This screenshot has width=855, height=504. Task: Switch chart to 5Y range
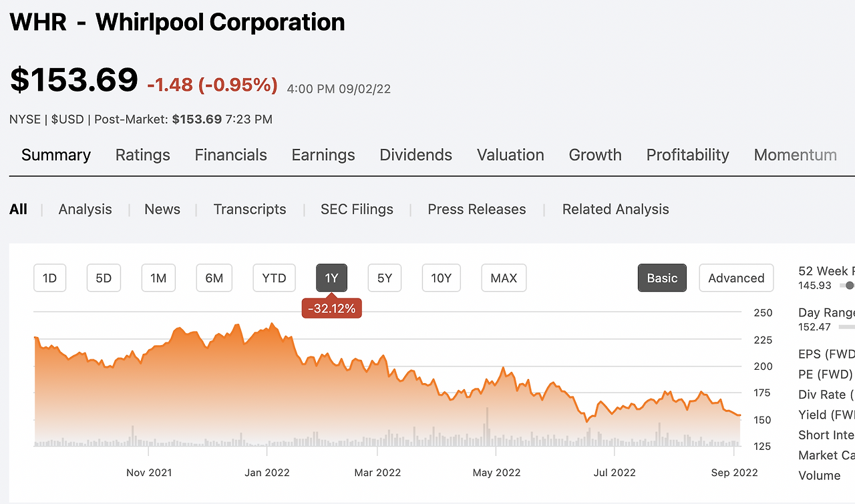385,278
